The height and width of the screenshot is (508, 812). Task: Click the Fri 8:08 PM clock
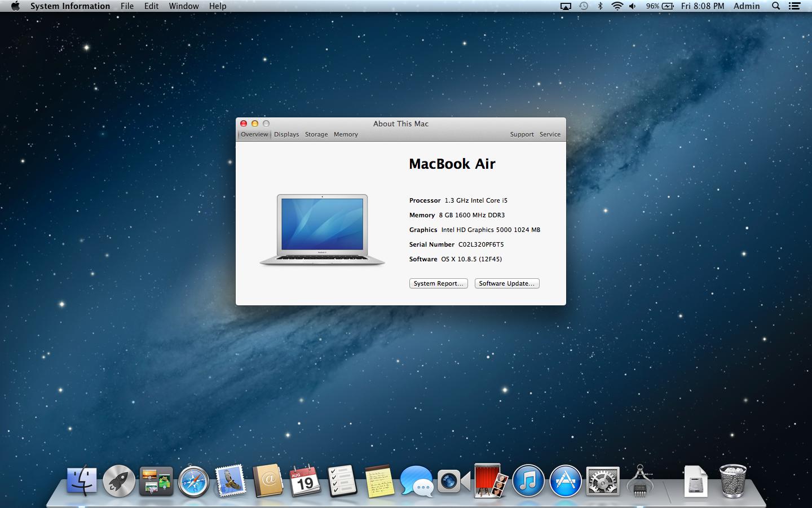[x=703, y=6]
